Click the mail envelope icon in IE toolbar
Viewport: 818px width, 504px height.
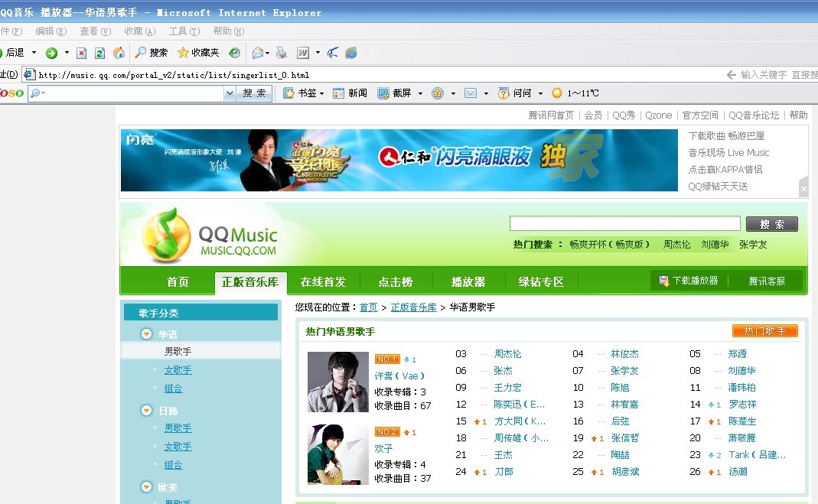(258, 53)
